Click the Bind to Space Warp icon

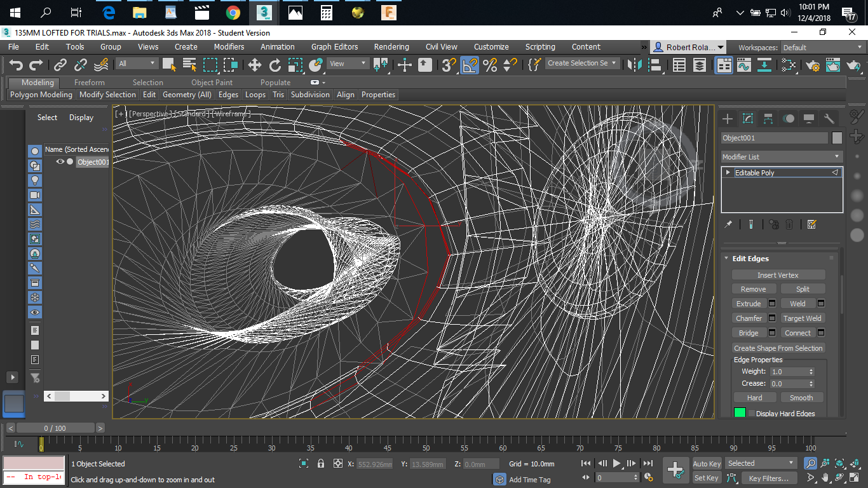[x=101, y=64]
